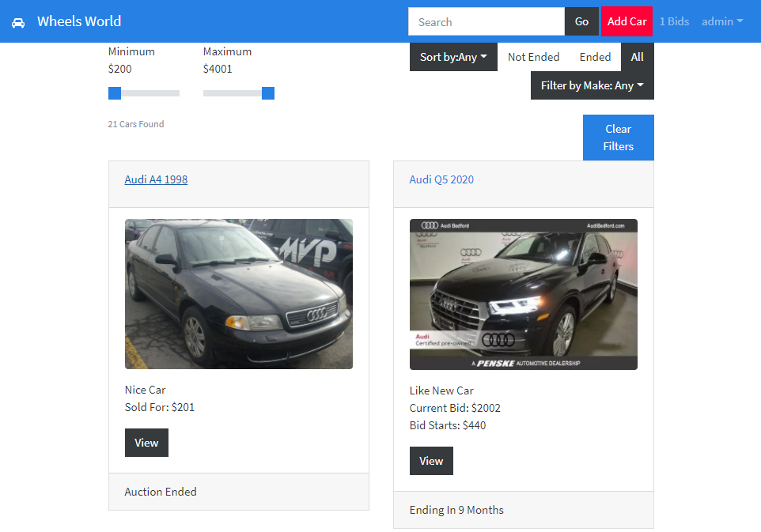
Task: Open the Audi A4 1998 title link
Action: coord(156,179)
